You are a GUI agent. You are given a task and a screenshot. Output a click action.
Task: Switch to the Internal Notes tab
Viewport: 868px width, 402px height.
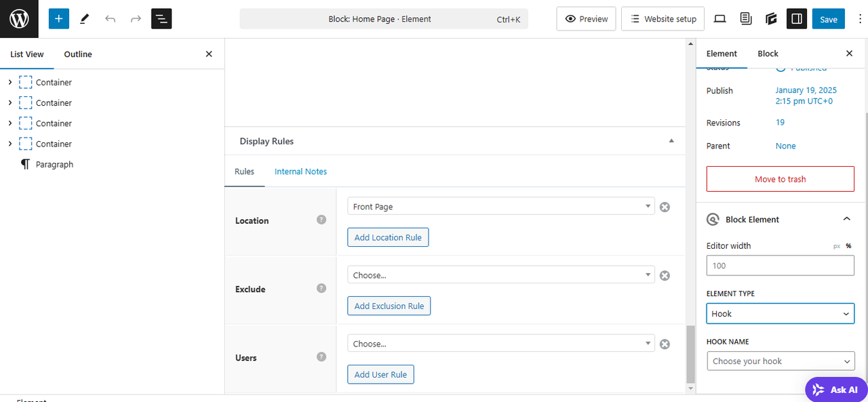(300, 172)
